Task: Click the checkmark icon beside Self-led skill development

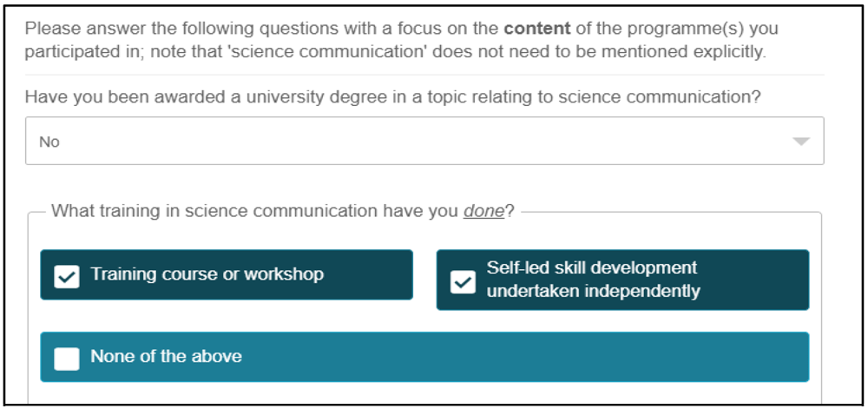Action: pos(463,281)
